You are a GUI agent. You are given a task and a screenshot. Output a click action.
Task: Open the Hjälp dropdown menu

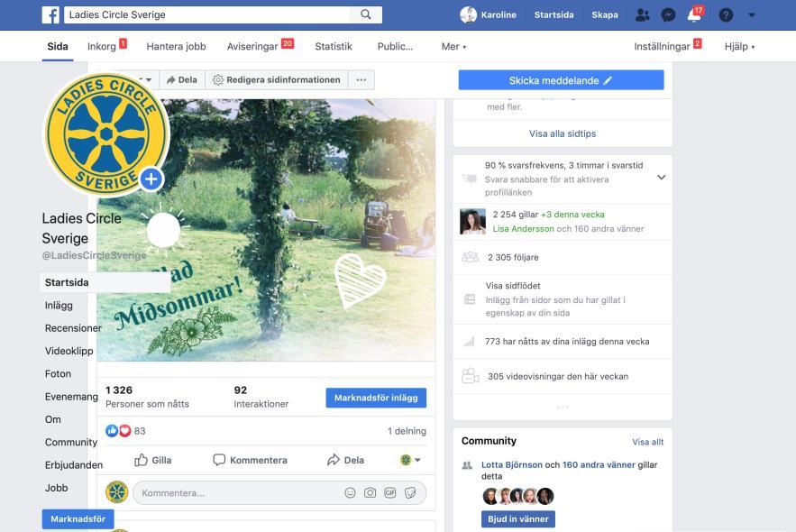point(739,47)
